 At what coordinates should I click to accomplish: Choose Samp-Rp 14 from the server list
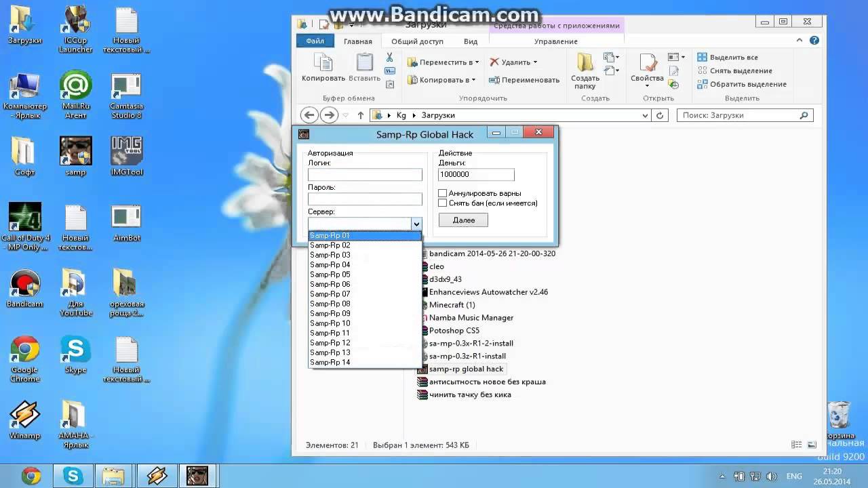point(365,363)
